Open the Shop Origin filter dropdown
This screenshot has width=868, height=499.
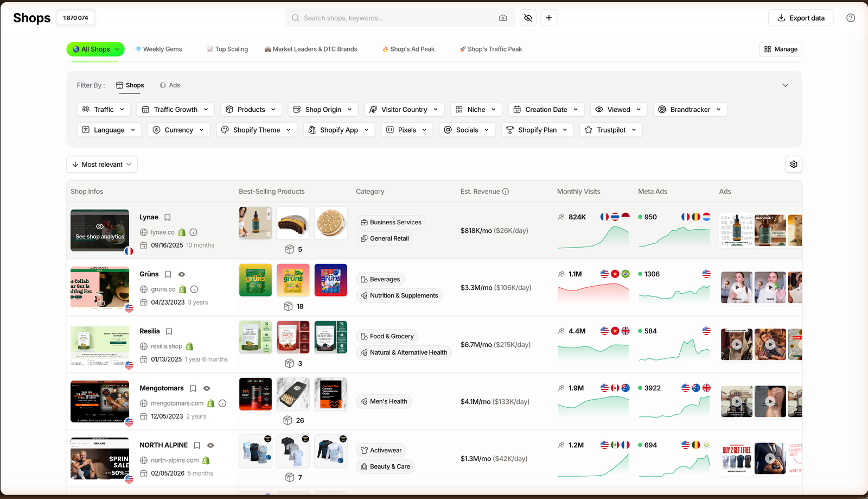click(x=323, y=109)
